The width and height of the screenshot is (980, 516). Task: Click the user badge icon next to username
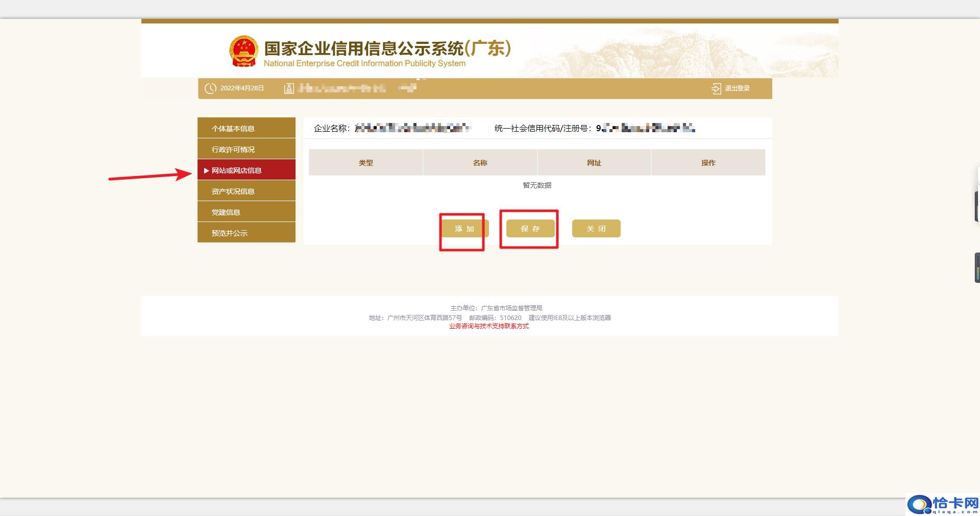coord(288,88)
